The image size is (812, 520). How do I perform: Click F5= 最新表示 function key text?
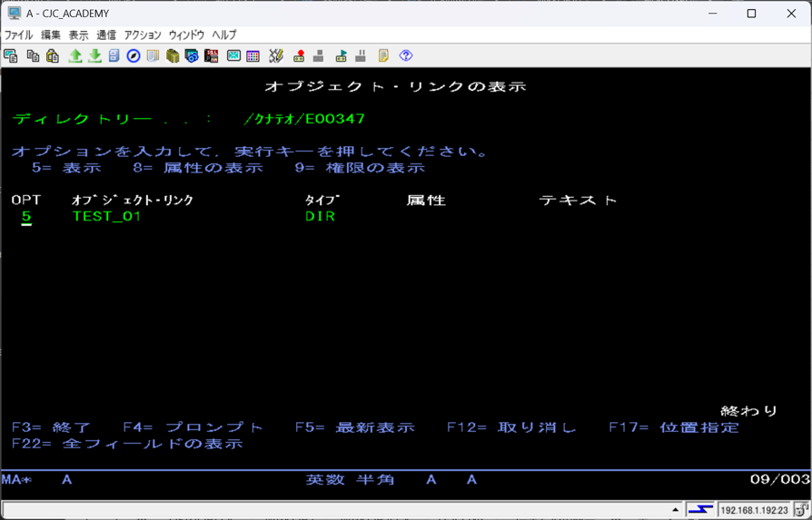(355, 428)
